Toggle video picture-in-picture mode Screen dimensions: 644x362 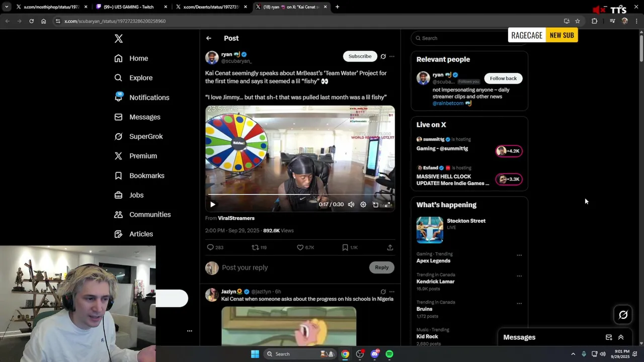click(375, 205)
